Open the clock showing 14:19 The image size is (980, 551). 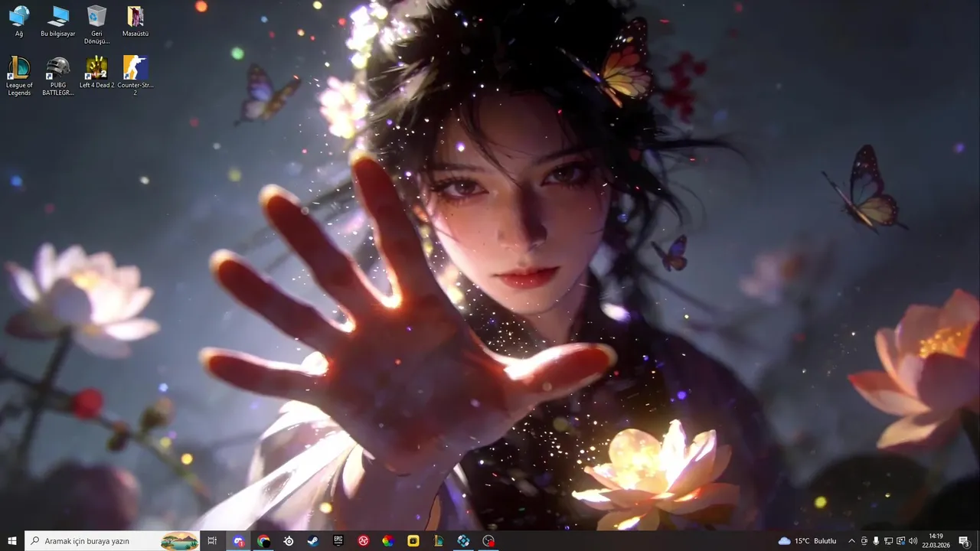936,541
